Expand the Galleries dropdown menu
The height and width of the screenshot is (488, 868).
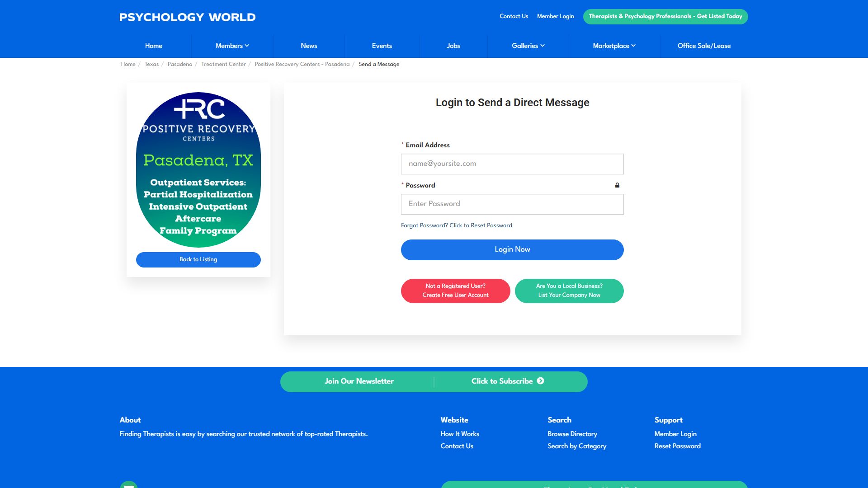pos(528,46)
